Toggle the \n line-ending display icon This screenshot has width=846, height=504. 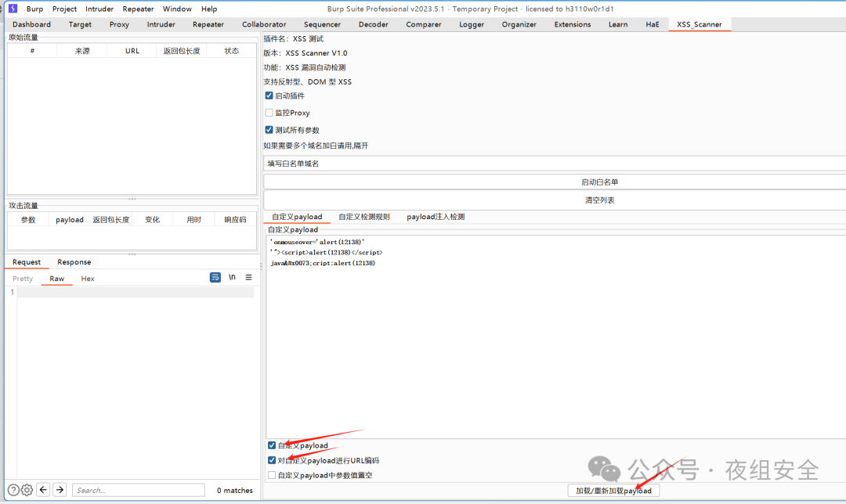(x=232, y=278)
